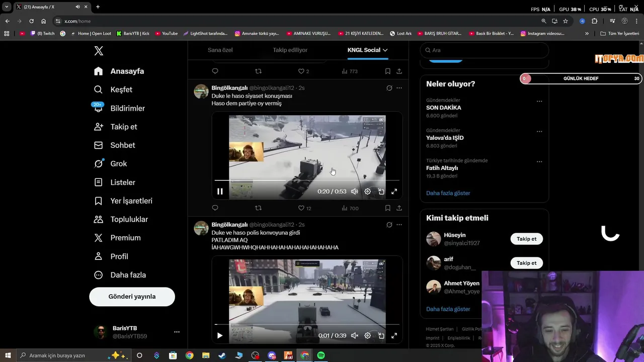Open Grok from the sidebar
Viewport: 644px width, 362px height.
[111, 164]
